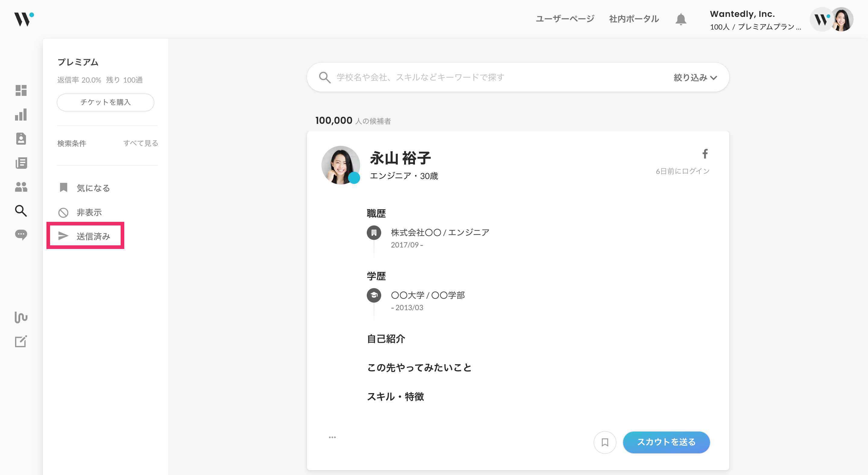Click the Facebook icon on candidate card
The width and height of the screenshot is (868, 475).
[705, 154]
